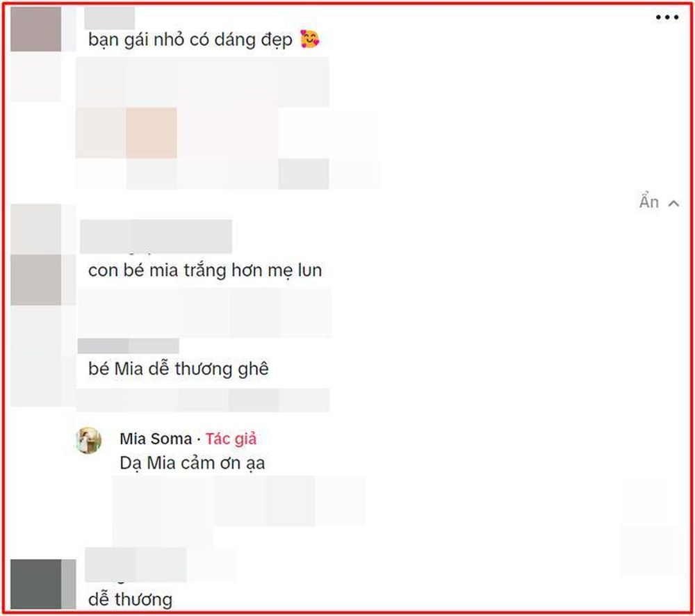Click blurred username above "bạn gái nhỏ" comment

[x=110, y=18]
